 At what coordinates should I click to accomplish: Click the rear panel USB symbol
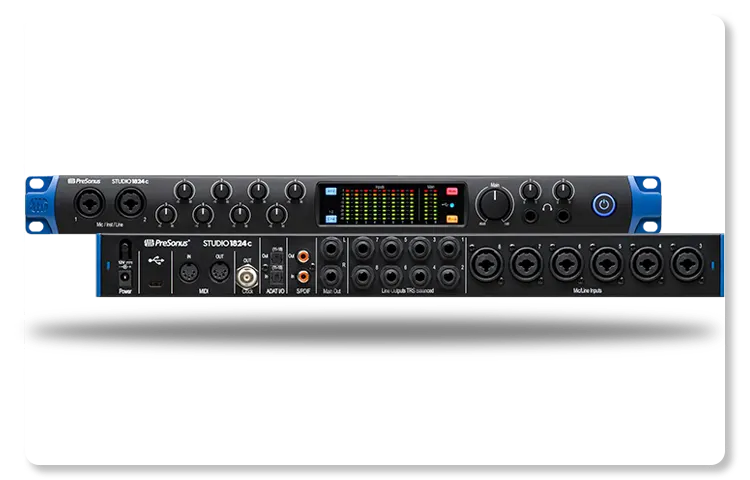(156, 261)
